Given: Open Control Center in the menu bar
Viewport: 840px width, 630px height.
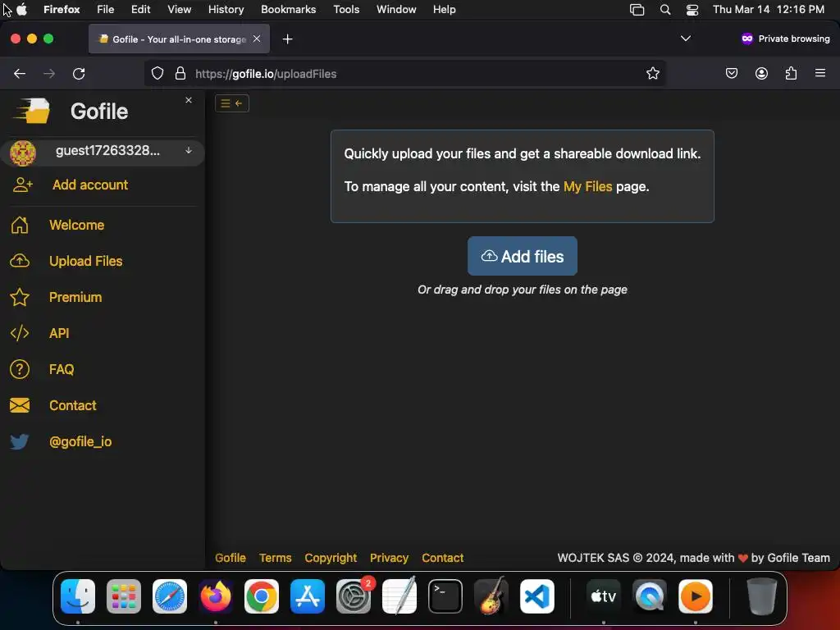Looking at the screenshot, I should [692, 10].
